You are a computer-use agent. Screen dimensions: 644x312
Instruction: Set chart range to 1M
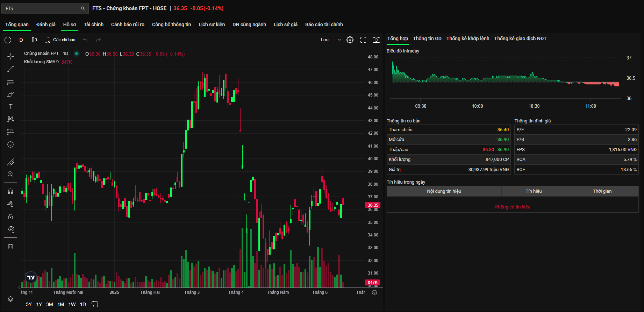61,304
